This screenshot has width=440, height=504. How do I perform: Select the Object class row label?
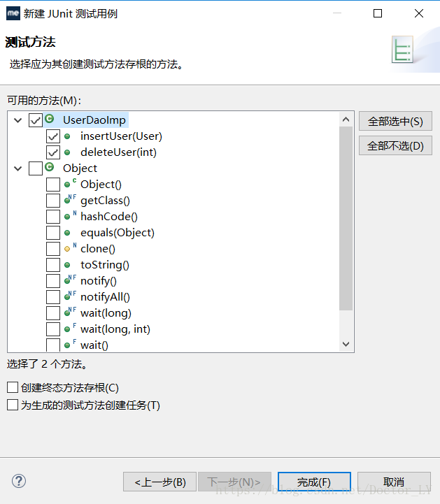click(80, 168)
